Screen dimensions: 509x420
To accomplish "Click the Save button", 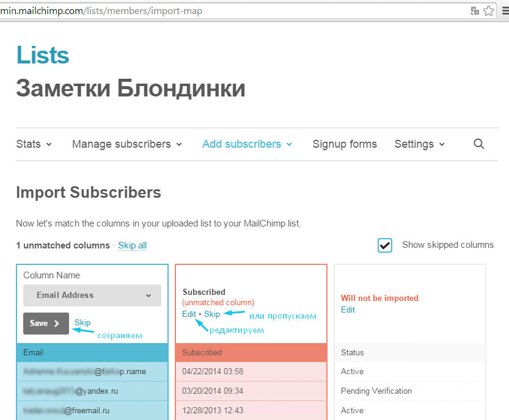I will coord(46,324).
